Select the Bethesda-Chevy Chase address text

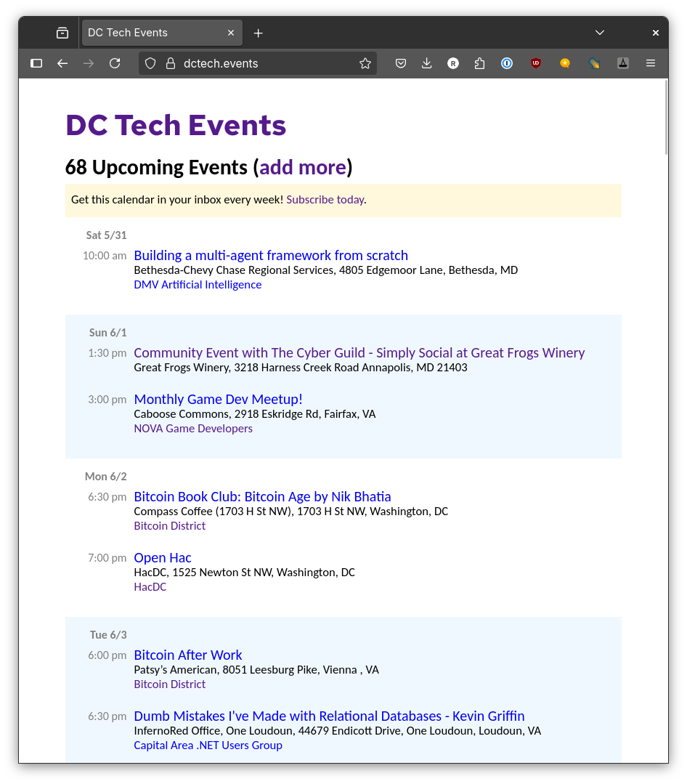coord(326,270)
